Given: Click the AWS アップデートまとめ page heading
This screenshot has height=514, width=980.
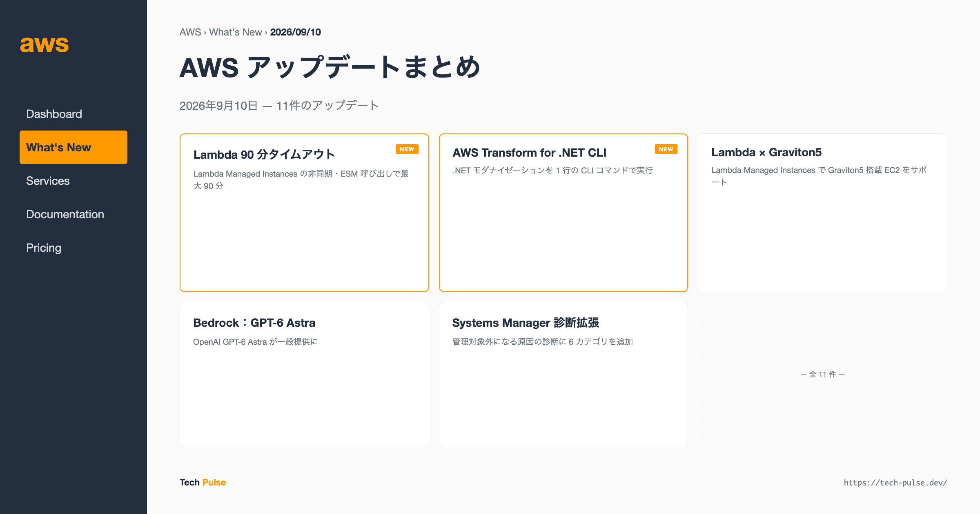Looking at the screenshot, I should pos(330,67).
